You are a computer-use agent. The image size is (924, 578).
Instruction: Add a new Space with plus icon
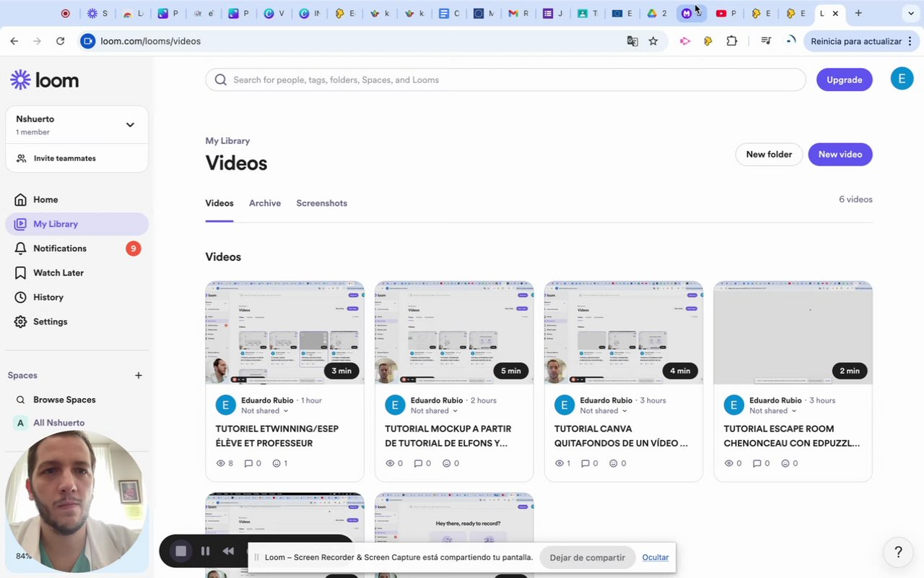coord(139,376)
